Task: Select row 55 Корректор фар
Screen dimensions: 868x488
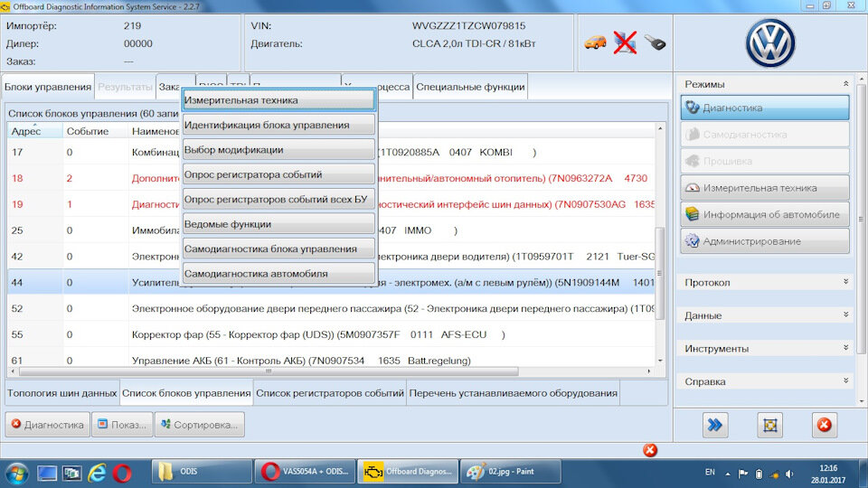Action: 331,334
